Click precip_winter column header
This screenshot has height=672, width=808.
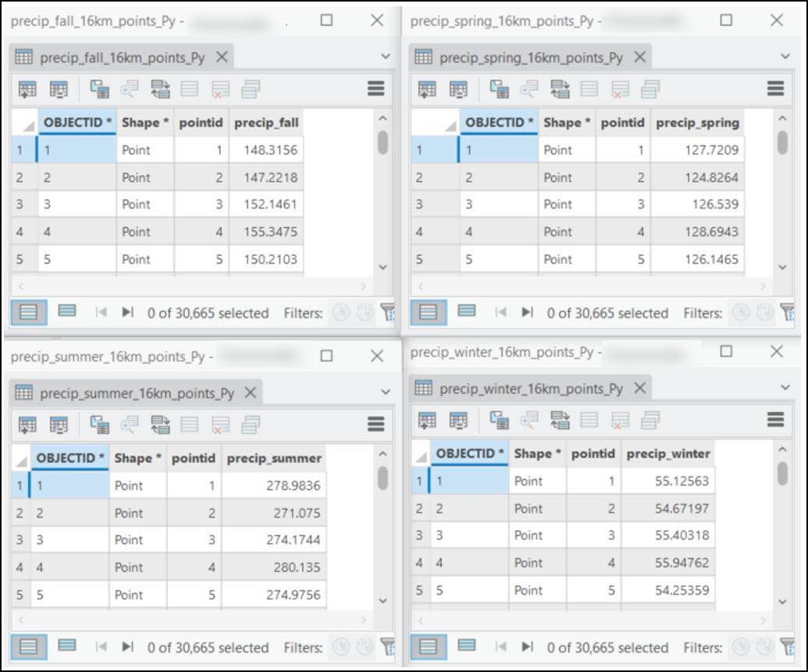(x=667, y=453)
